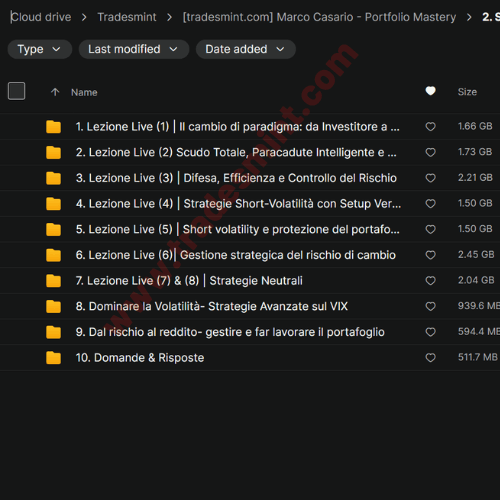The height and width of the screenshot is (500, 500).
Task: Open 8. Dominare la Volatilità- Strategie Avanzate sul VIX
Action: [x=212, y=306]
